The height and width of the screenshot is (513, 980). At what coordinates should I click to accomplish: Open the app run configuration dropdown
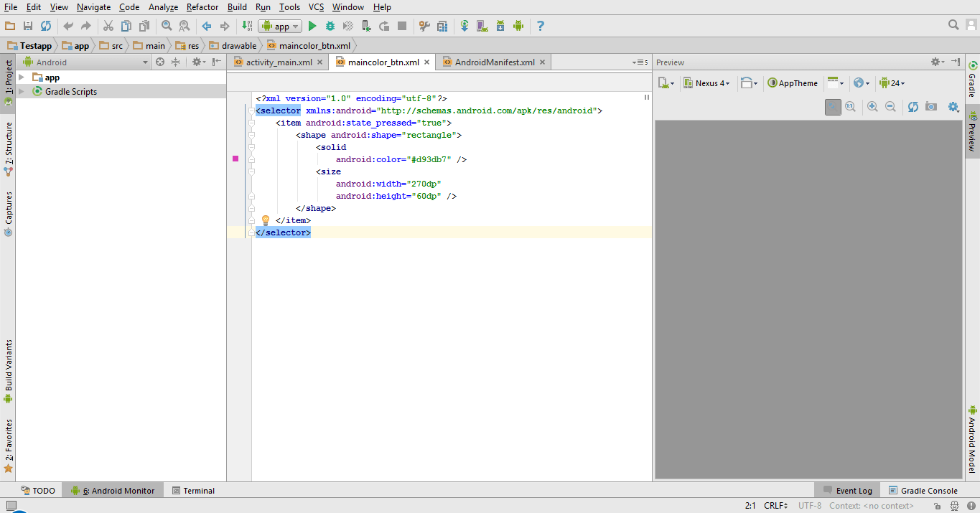point(280,26)
